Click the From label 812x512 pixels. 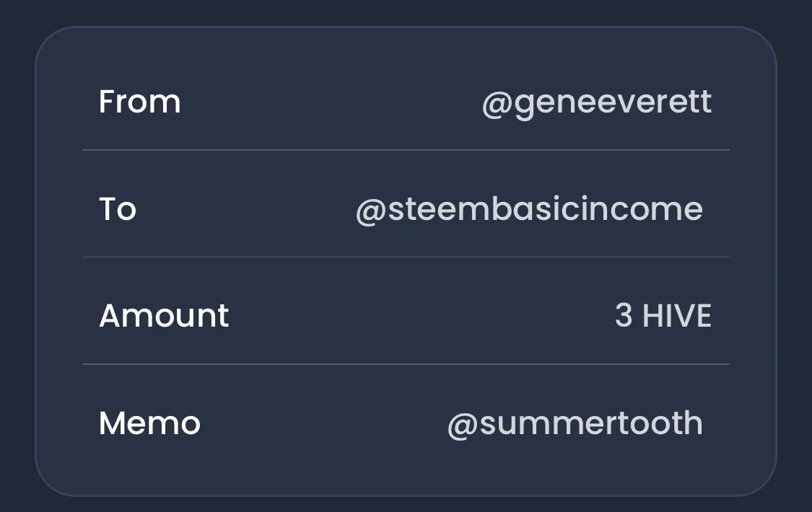tap(140, 102)
